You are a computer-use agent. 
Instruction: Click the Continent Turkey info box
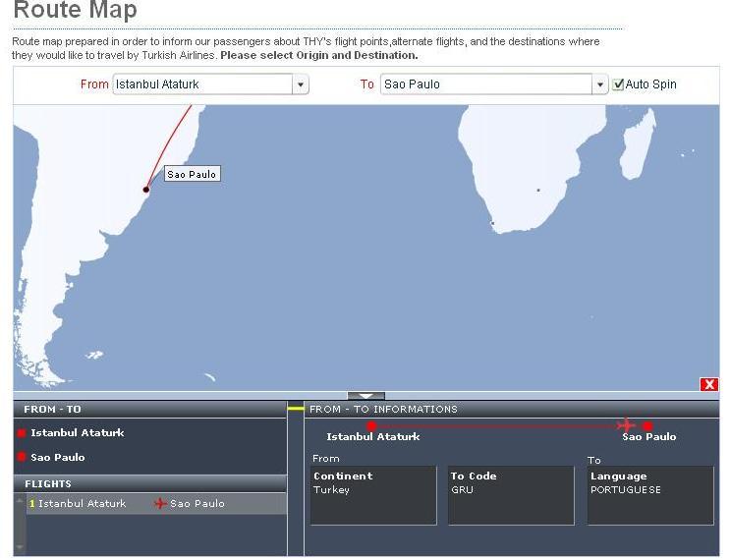click(x=373, y=495)
